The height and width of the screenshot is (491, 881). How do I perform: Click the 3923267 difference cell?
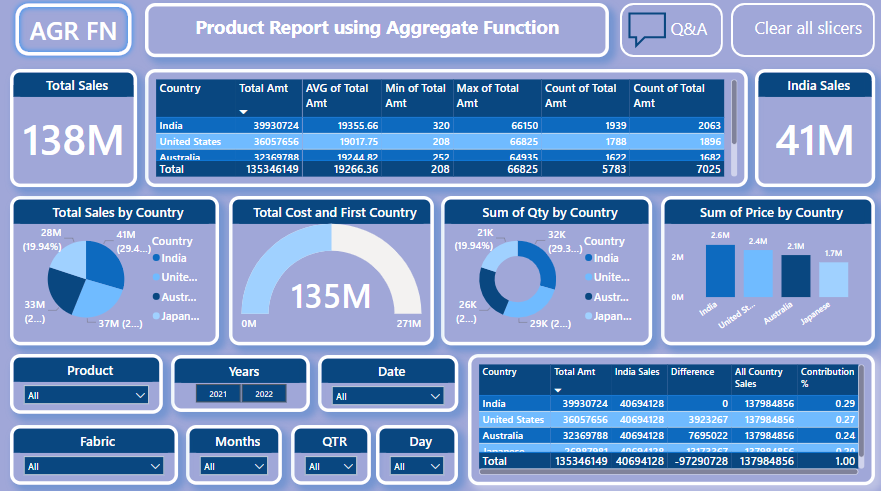coord(699,420)
